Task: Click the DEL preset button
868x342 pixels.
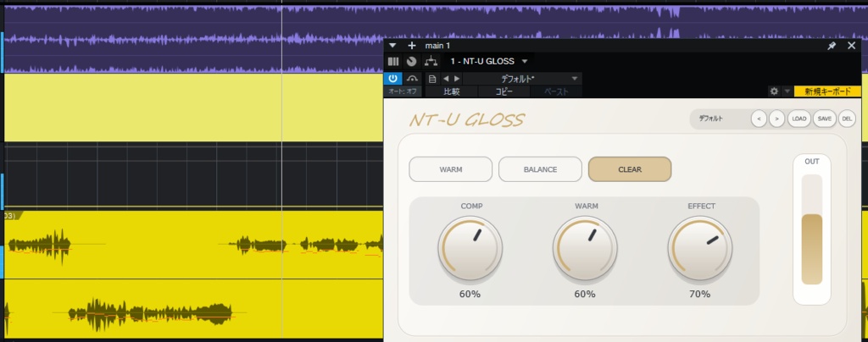Action: (847, 119)
